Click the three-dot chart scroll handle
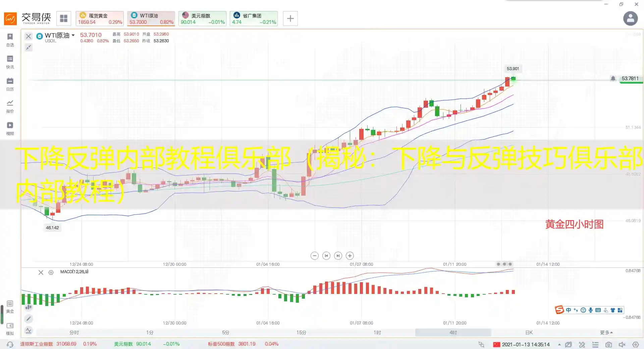 504,264
